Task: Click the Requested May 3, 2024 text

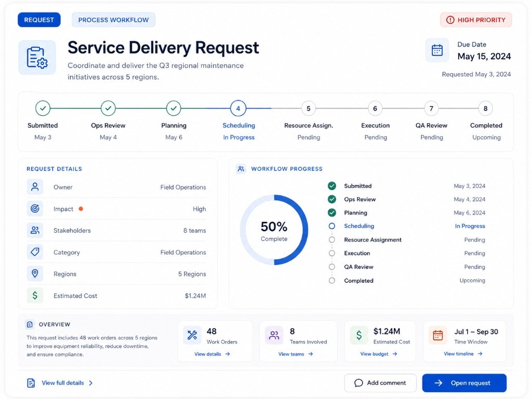Action: tap(476, 74)
